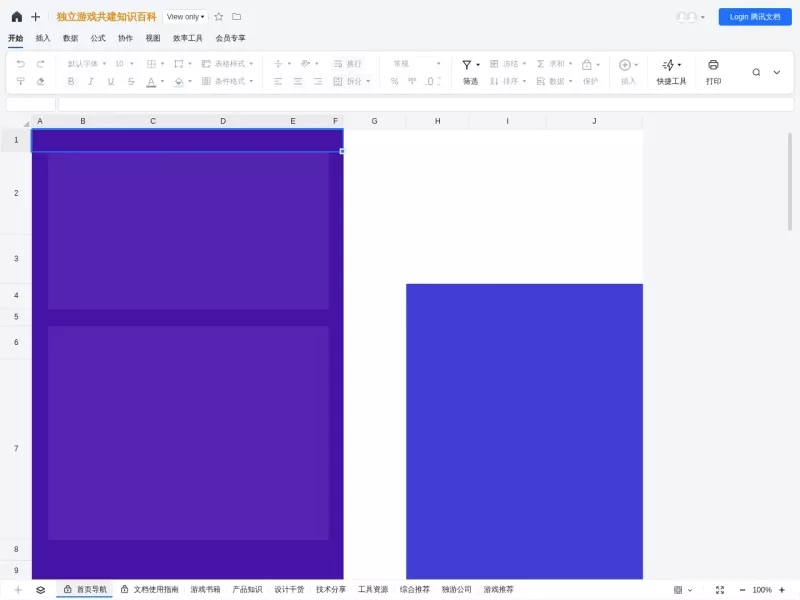Screen dimensions: 800x600
Task: Toggle italic formatting
Action: (x=91, y=81)
